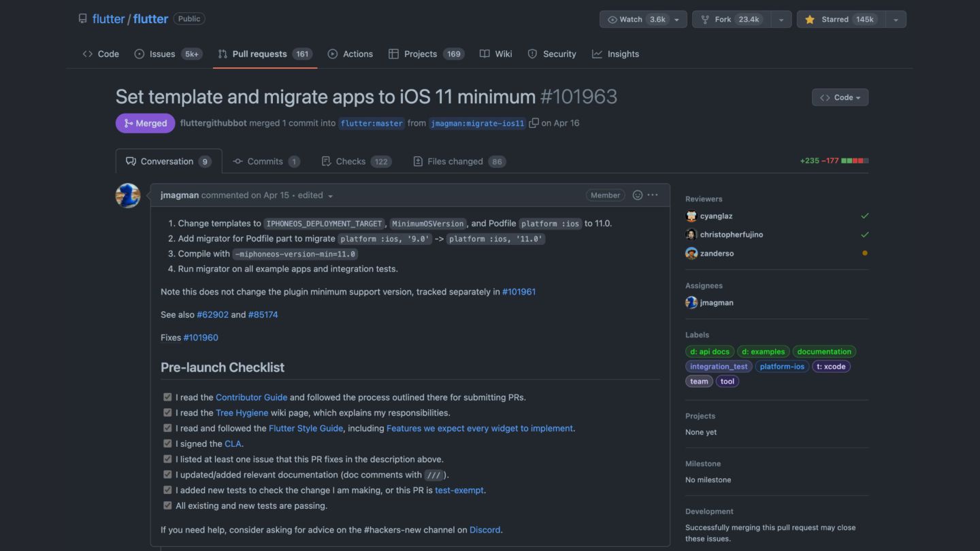
Task: Open the three-dot comment options menu
Action: (x=653, y=195)
